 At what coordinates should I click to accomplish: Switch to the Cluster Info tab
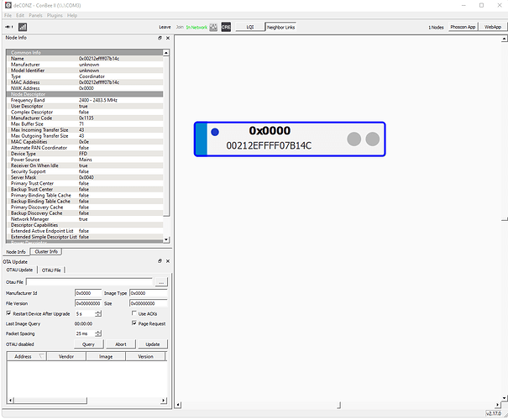click(45, 251)
